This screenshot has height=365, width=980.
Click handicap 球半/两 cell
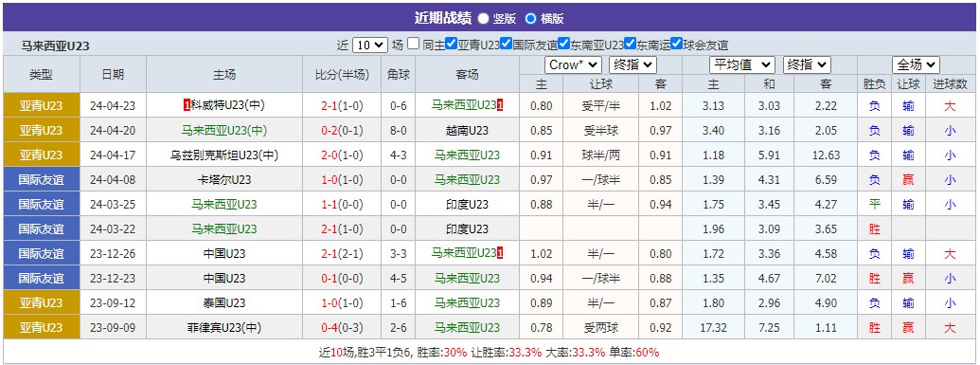tap(600, 155)
